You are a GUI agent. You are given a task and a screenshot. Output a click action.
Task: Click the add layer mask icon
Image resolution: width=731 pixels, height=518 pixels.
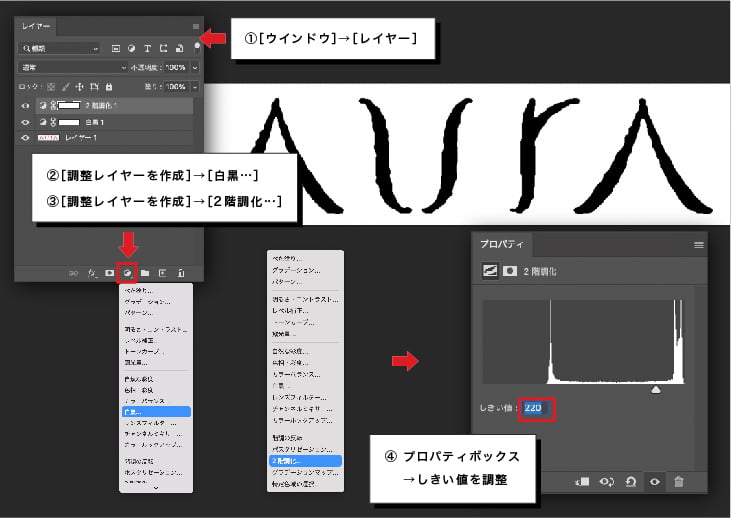point(110,272)
